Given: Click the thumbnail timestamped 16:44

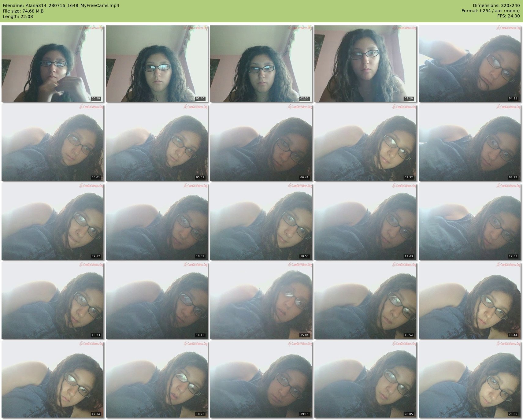Looking at the screenshot, I should click(x=469, y=300).
